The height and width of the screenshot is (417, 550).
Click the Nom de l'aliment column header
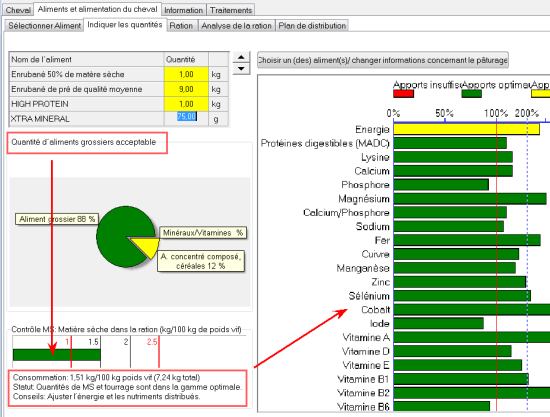[x=86, y=59]
